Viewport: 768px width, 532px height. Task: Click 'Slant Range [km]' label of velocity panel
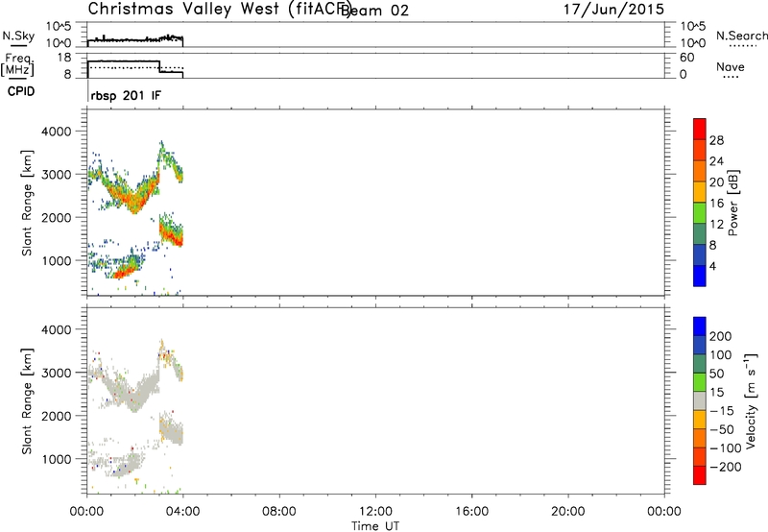(27, 401)
